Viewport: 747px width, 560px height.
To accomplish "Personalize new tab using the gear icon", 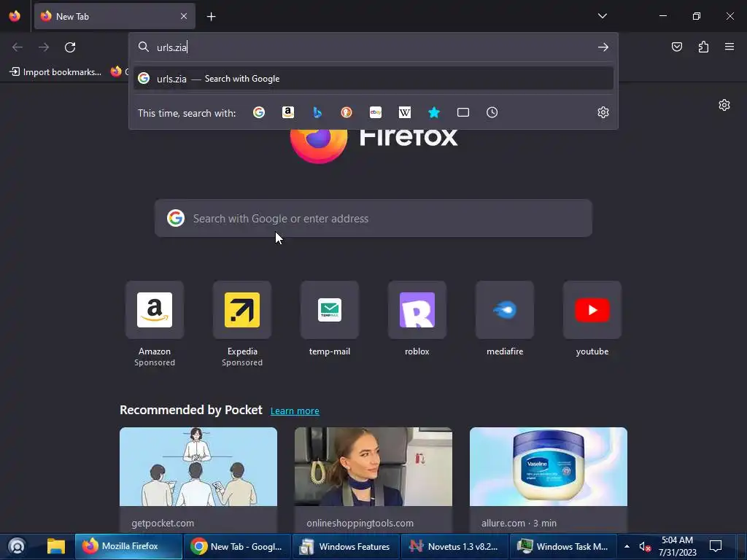I will click(x=724, y=105).
